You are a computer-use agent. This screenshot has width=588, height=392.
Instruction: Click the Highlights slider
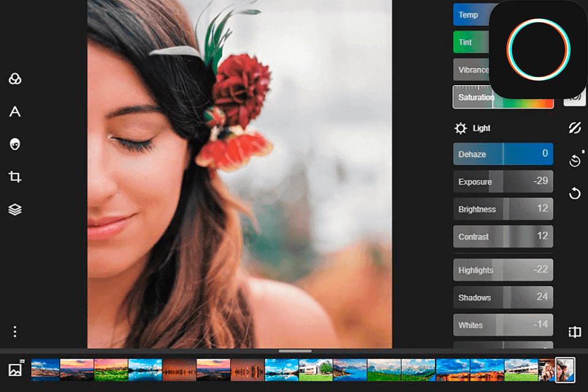[x=503, y=269]
